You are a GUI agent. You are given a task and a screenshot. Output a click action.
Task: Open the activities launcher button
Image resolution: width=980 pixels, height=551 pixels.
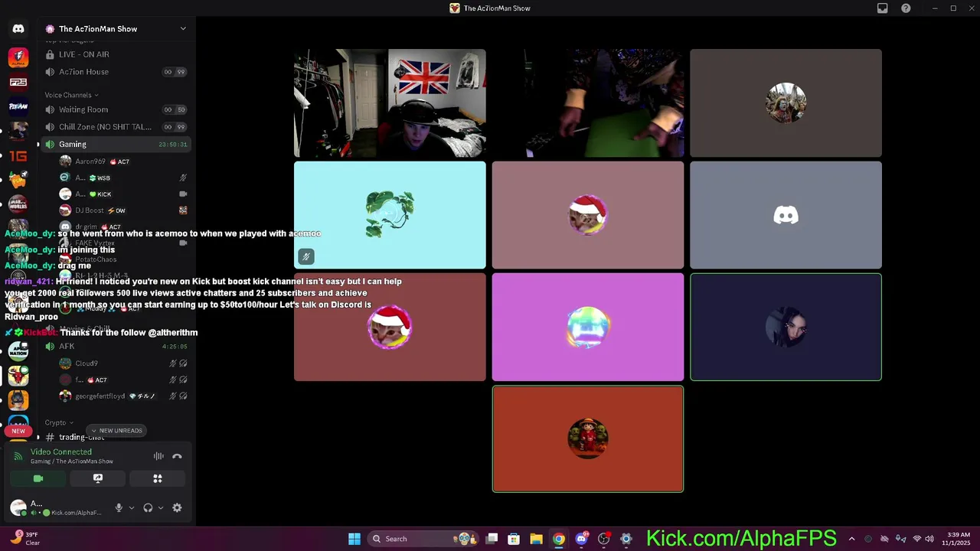[x=158, y=478]
